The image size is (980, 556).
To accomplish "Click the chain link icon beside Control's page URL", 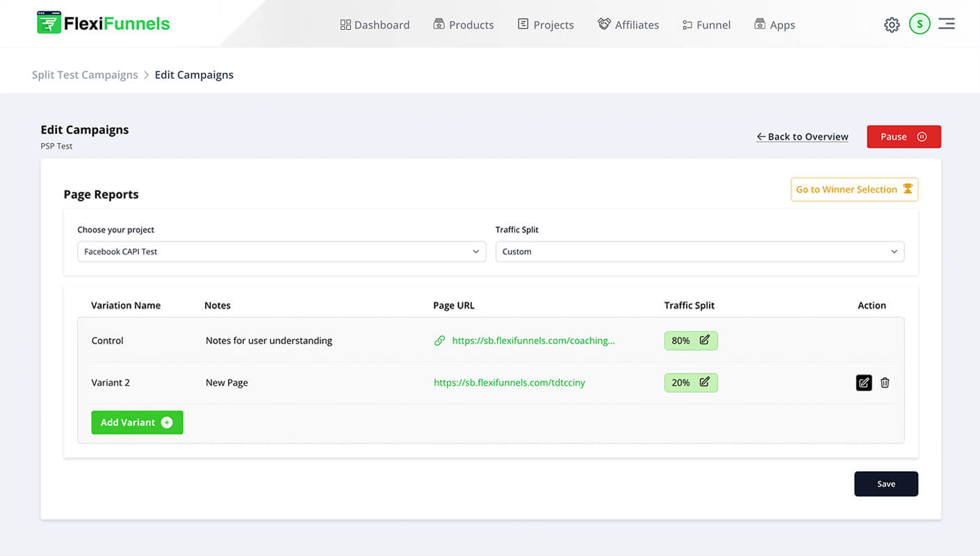I will 439,341.
